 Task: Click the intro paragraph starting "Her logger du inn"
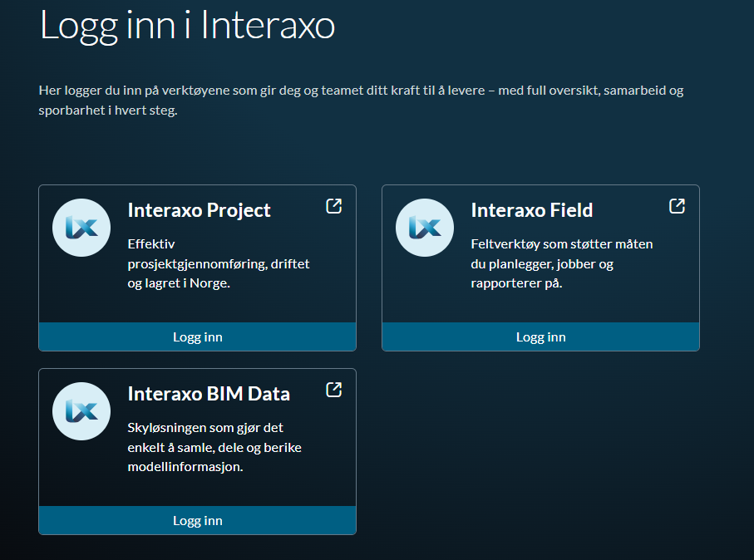(360, 100)
